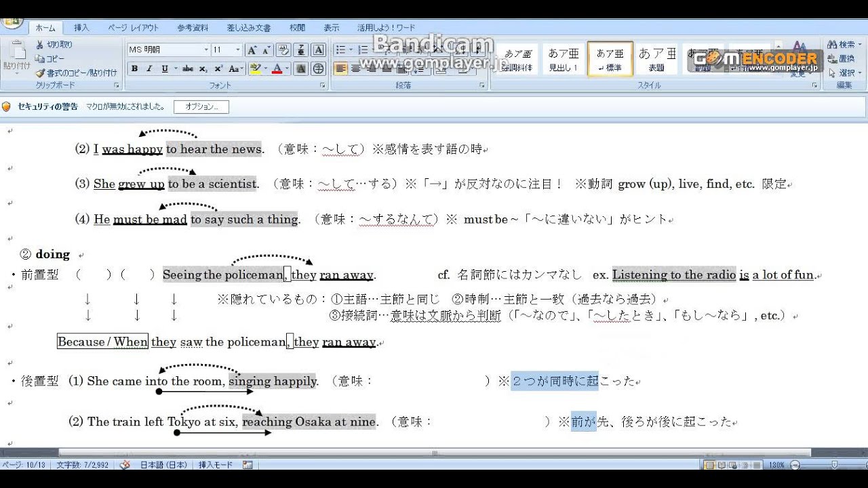Click the word count 文字数: 7/2,992
The height and width of the screenshot is (488, 868).
(82, 465)
